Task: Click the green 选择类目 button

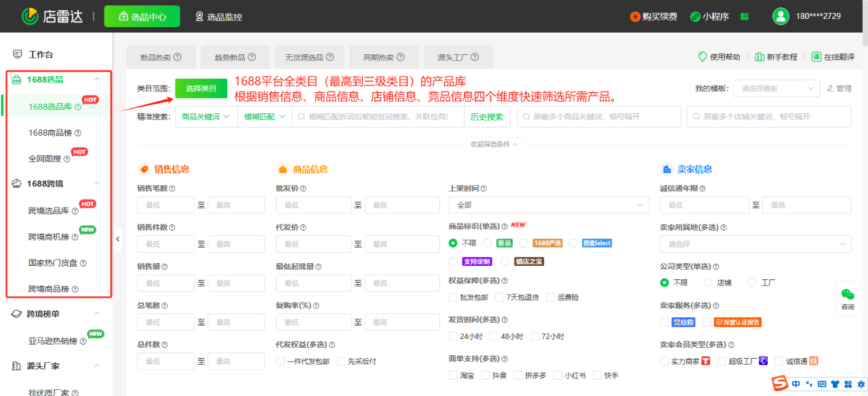Action: (x=201, y=88)
